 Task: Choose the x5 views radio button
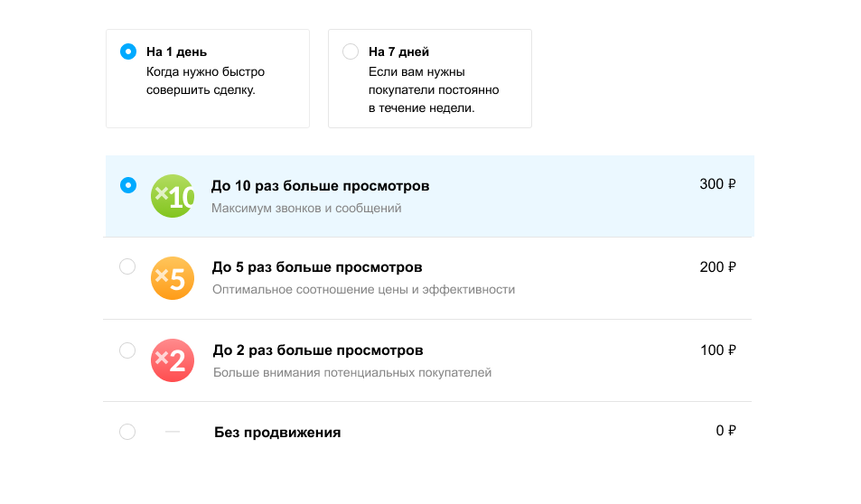coord(127,267)
